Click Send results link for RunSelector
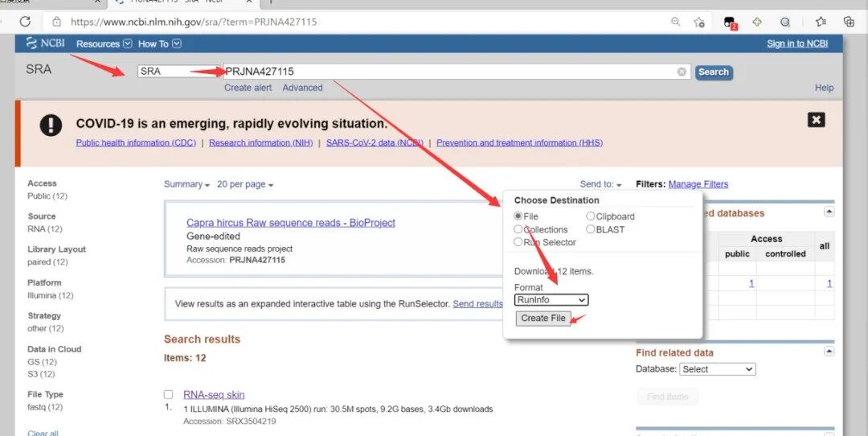 477,303
